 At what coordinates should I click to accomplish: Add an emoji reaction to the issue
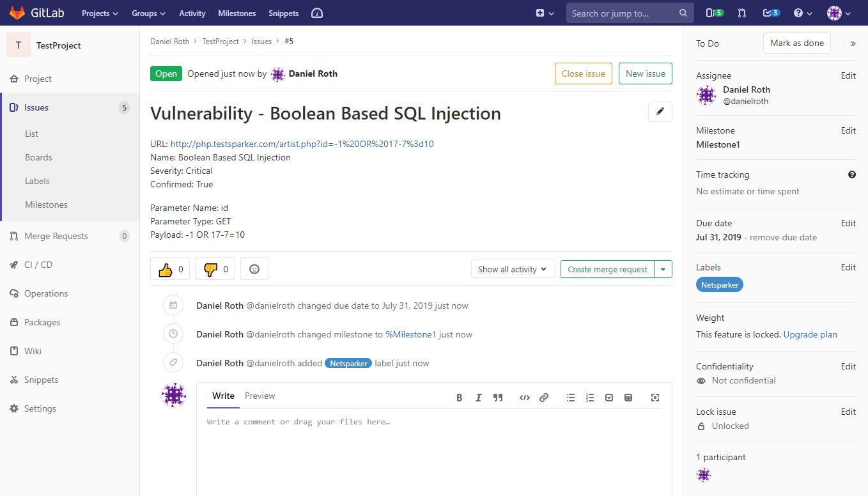(x=254, y=268)
